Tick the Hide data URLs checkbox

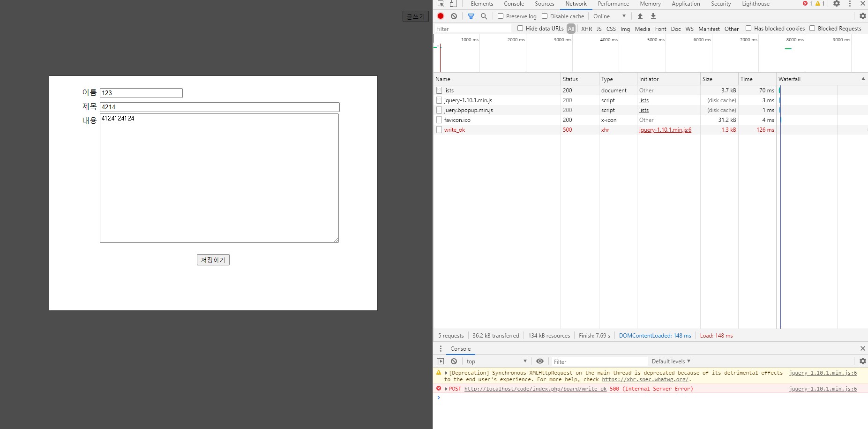pos(520,29)
